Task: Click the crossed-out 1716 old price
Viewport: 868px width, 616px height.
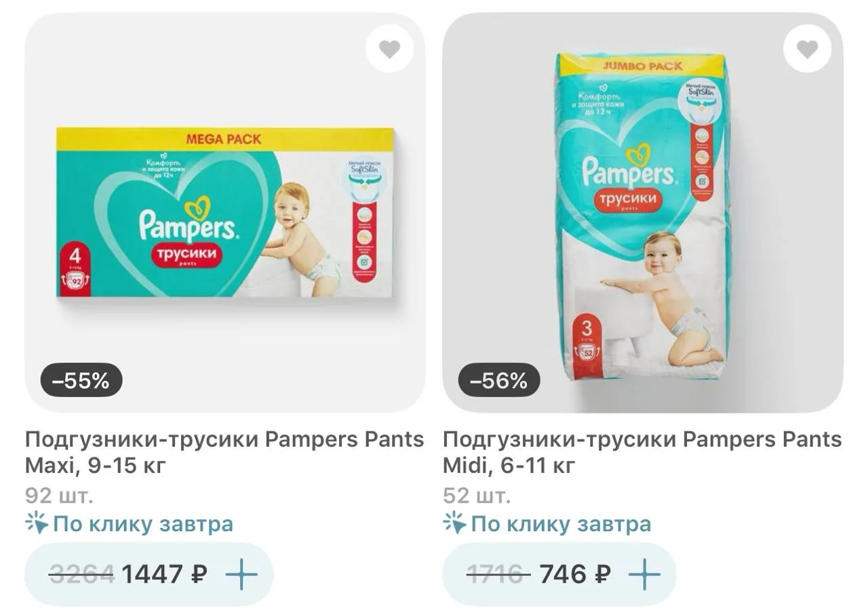Action: pyautogui.click(x=498, y=575)
